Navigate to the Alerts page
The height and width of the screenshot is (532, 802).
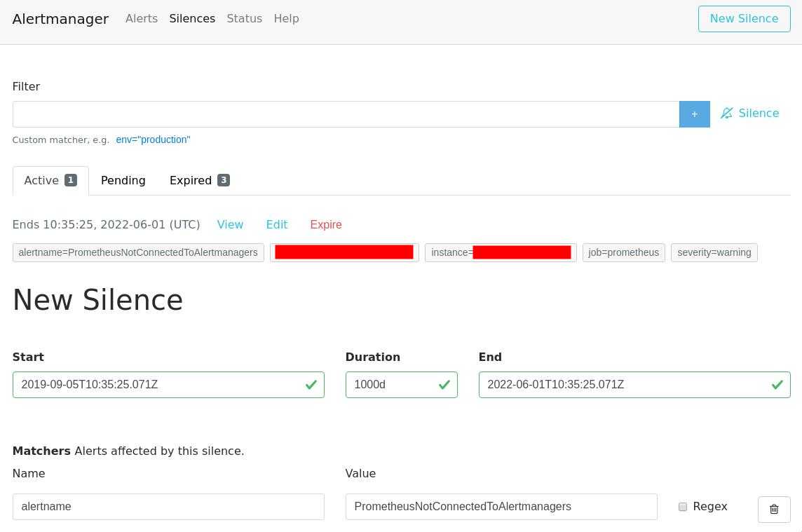click(141, 19)
